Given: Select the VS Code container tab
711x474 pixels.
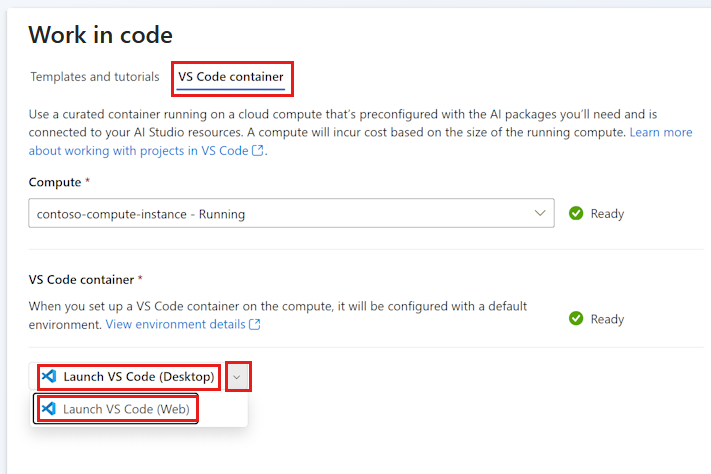Looking at the screenshot, I should click(231, 77).
